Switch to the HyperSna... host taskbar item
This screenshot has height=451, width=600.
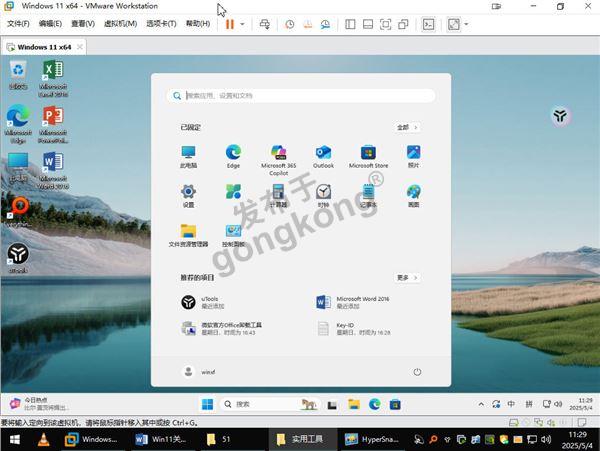point(371,440)
